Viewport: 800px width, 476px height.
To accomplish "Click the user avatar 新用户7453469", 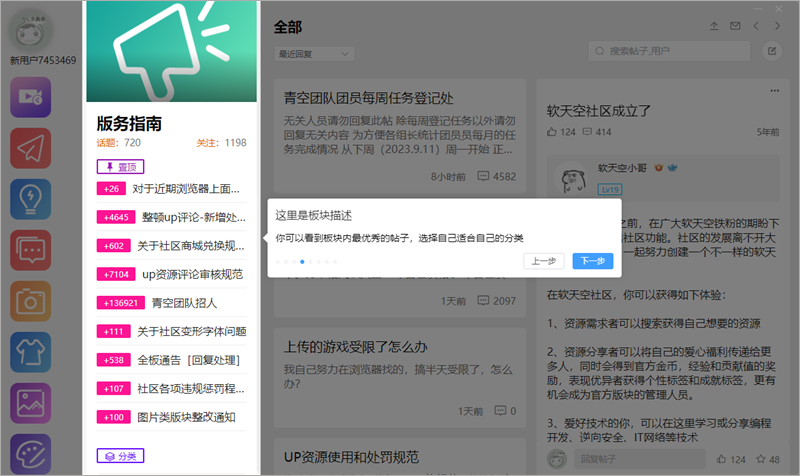I will coord(31,31).
